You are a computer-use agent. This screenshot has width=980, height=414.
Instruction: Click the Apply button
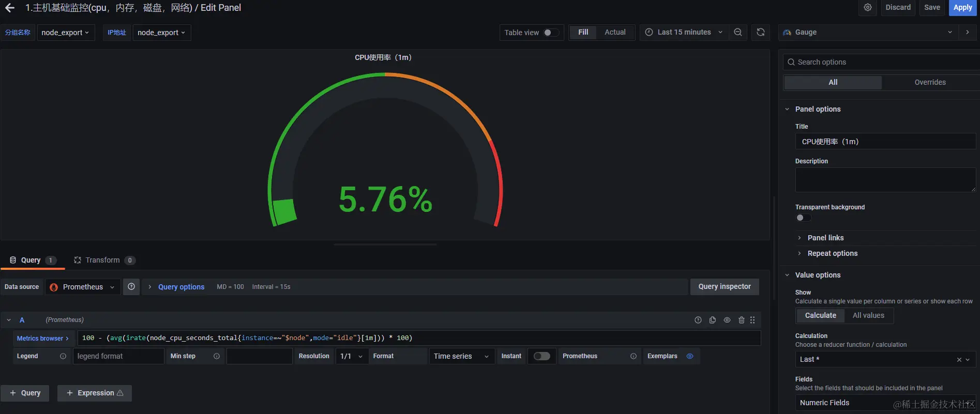pos(962,7)
